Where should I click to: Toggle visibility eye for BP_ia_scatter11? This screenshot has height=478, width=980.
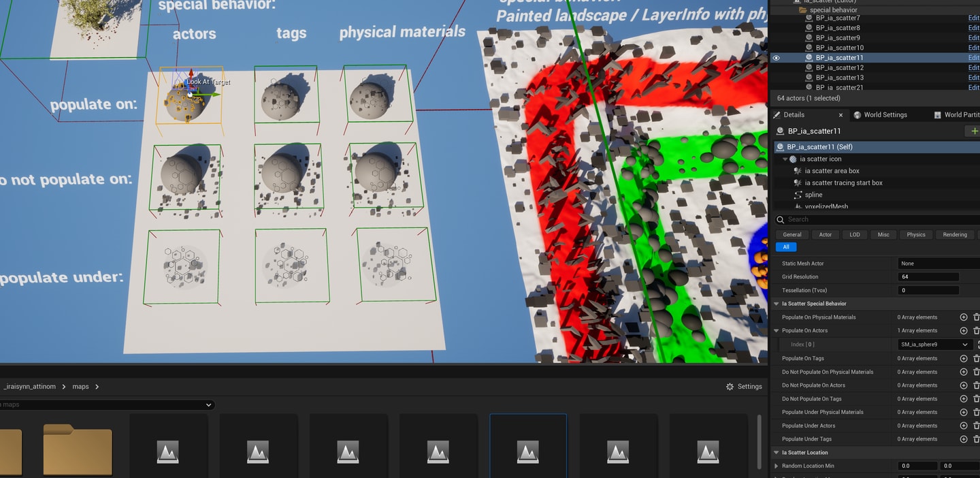[776, 58]
